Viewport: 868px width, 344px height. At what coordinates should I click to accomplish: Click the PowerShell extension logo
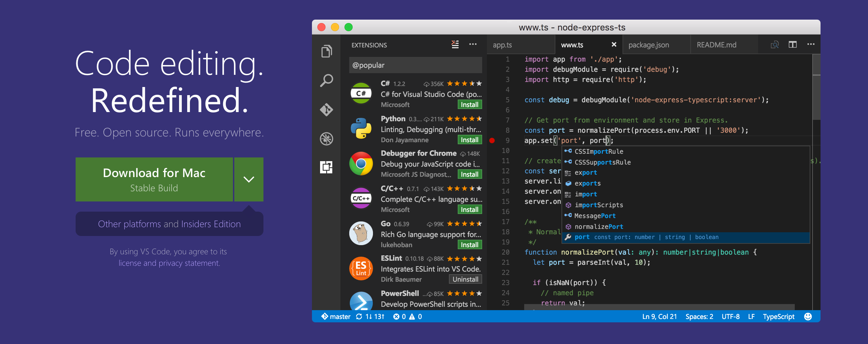[361, 301]
